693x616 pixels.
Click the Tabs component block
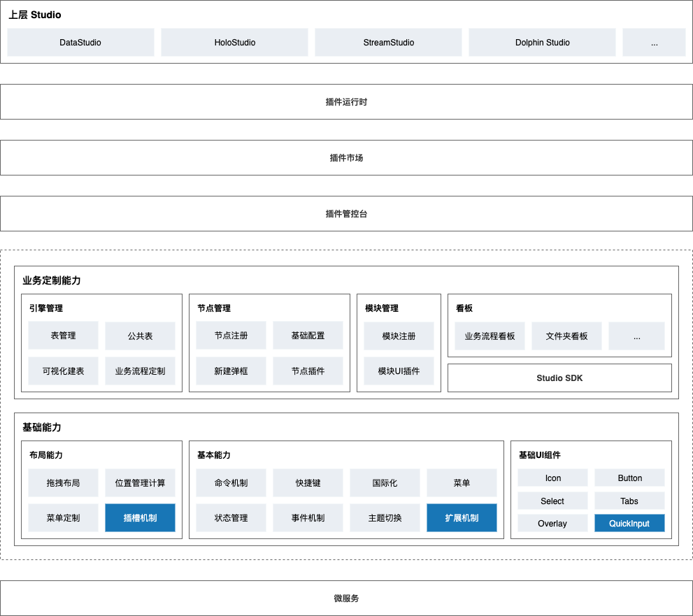click(x=630, y=501)
